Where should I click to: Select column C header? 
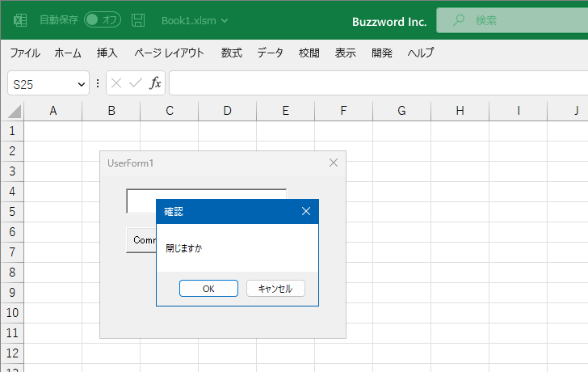(x=169, y=111)
